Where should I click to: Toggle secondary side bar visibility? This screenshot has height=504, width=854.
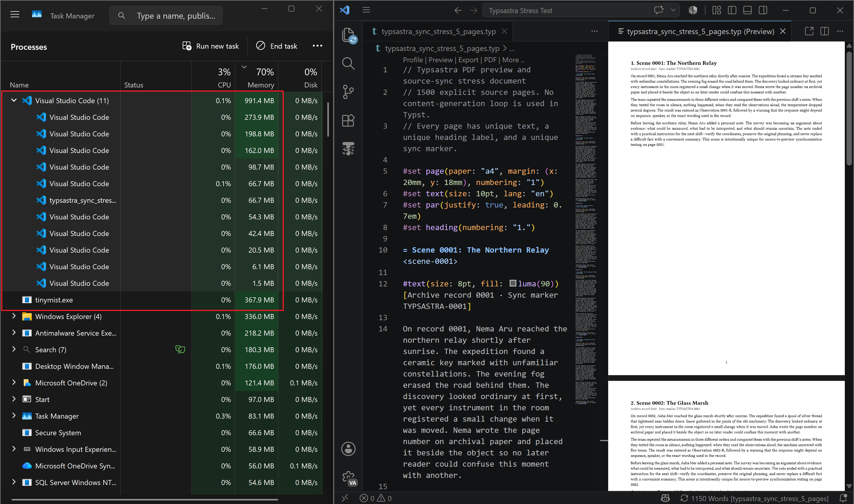[763, 10]
